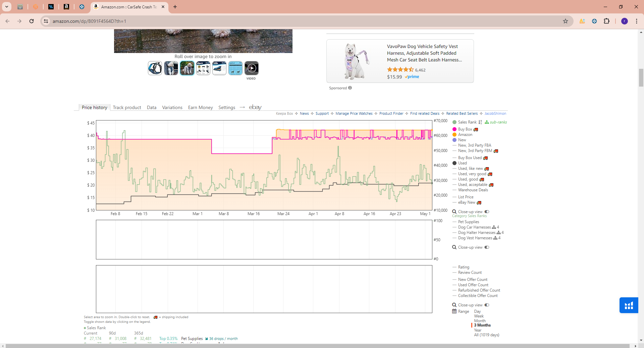This screenshot has height=348, width=644.
Task: Open the Product Finder link
Action: (x=391, y=113)
